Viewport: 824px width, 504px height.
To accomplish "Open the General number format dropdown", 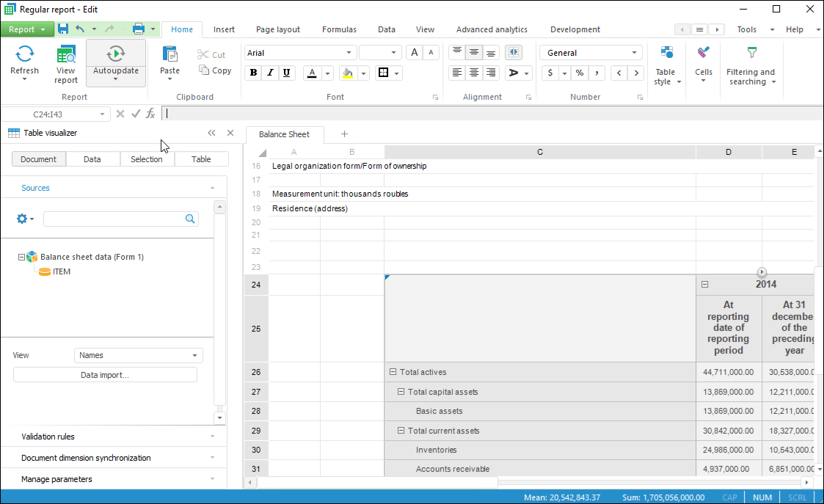I will [634, 53].
